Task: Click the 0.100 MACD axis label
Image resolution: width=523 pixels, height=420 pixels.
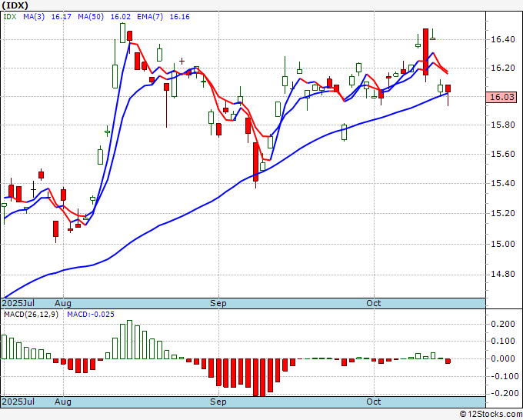Action: point(505,341)
